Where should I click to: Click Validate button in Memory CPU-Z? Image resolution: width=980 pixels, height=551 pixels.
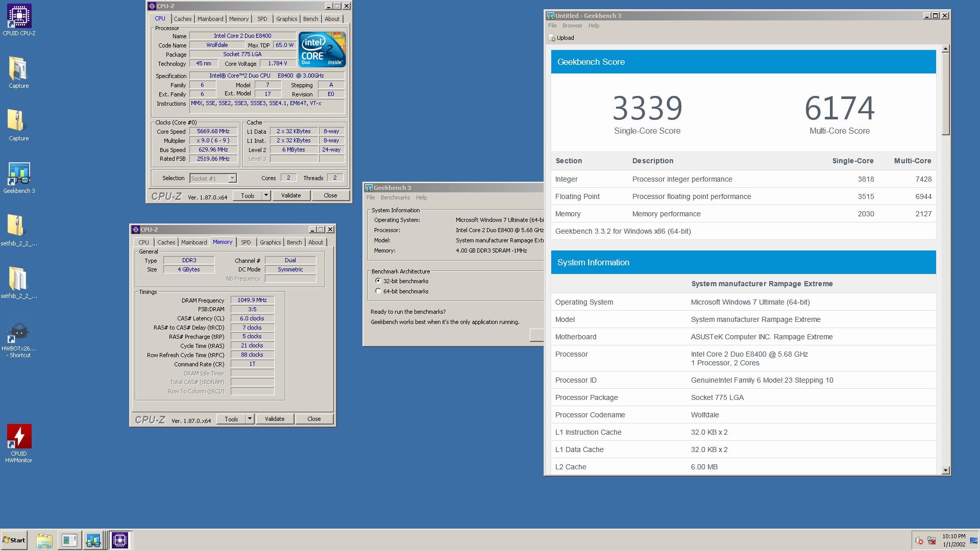pyautogui.click(x=275, y=419)
